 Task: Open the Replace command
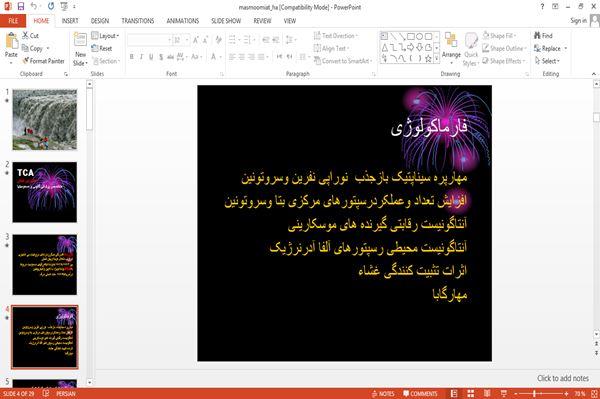(x=548, y=48)
